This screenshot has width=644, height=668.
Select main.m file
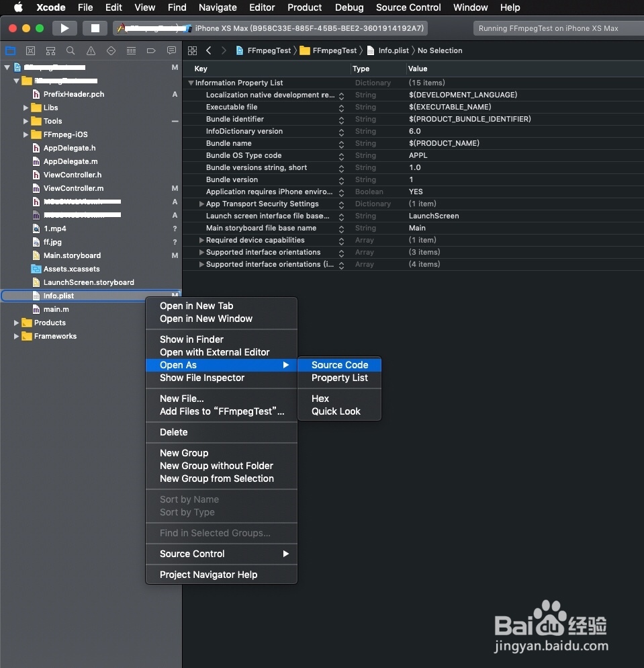point(56,309)
